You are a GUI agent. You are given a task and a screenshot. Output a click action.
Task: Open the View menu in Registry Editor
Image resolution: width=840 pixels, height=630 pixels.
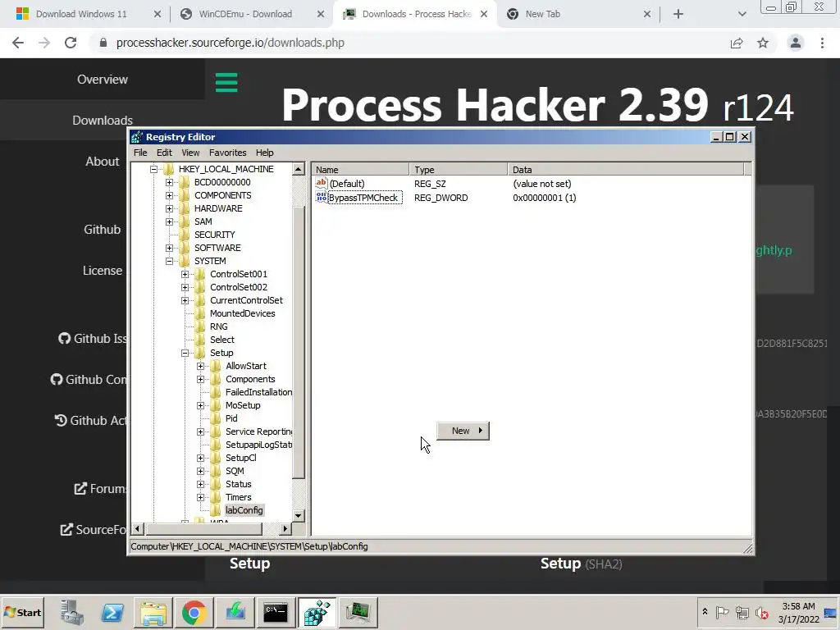point(190,153)
